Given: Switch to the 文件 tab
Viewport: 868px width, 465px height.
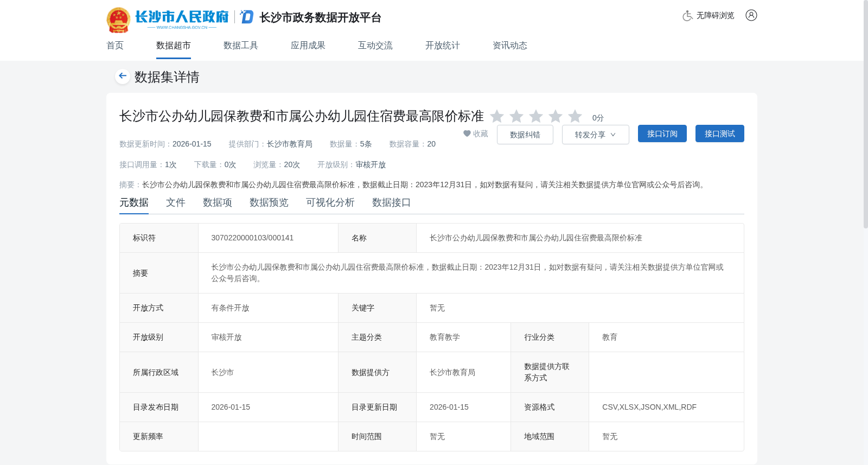Looking at the screenshot, I should coord(176,202).
